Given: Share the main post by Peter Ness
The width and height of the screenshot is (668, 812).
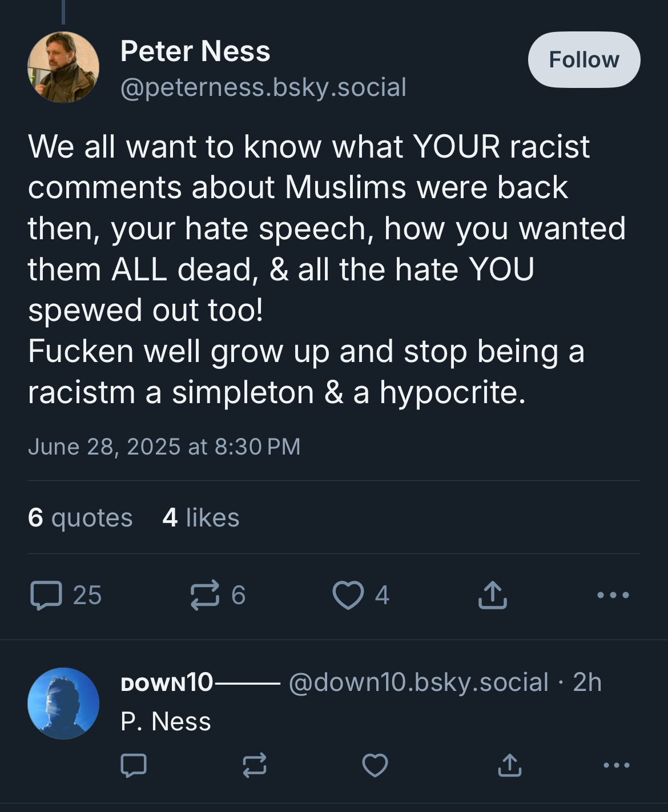Looking at the screenshot, I should [x=492, y=595].
